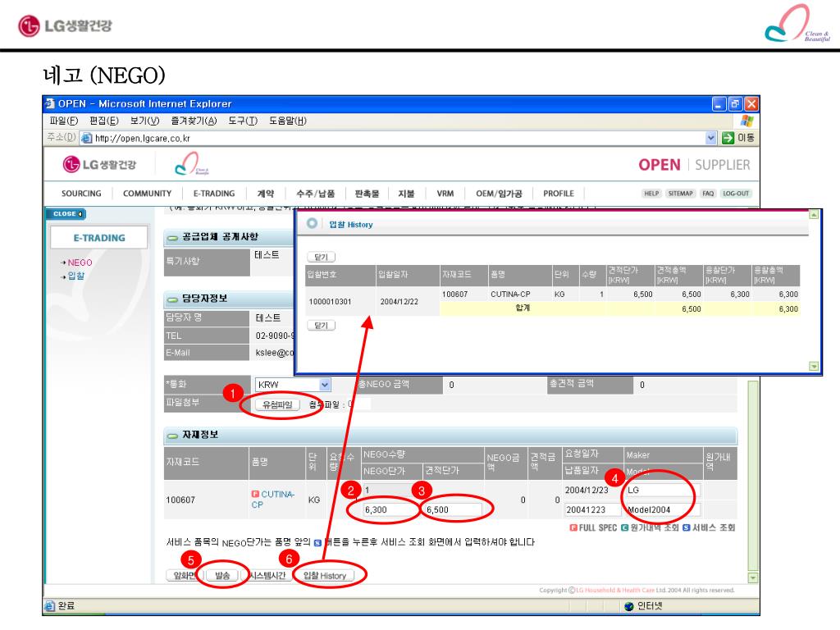This screenshot has height=630, width=840.
Task: Open the CUTINA-CP item link
Action: [273, 500]
